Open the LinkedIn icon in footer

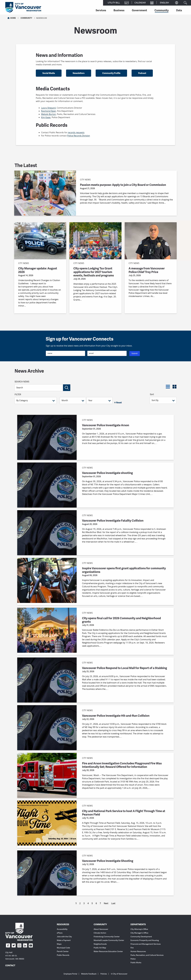click(x=25, y=945)
